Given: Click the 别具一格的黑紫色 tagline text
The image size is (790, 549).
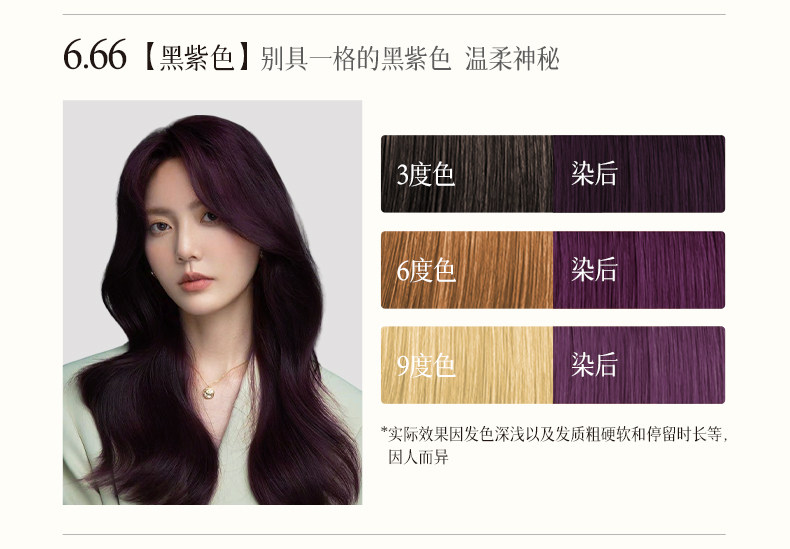Looking at the screenshot, I should point(355,58).
